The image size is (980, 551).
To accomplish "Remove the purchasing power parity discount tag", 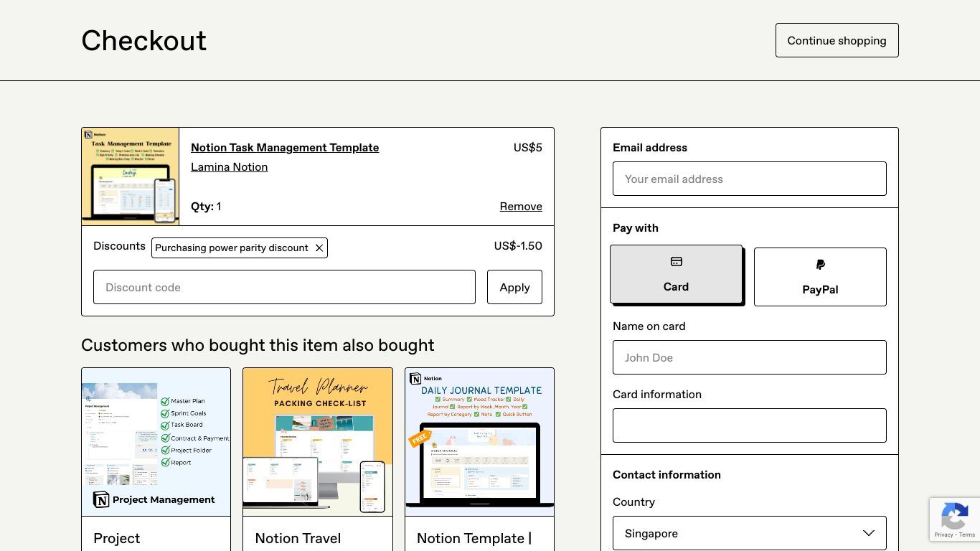I will pyautogui.click(x=319, y=248).
